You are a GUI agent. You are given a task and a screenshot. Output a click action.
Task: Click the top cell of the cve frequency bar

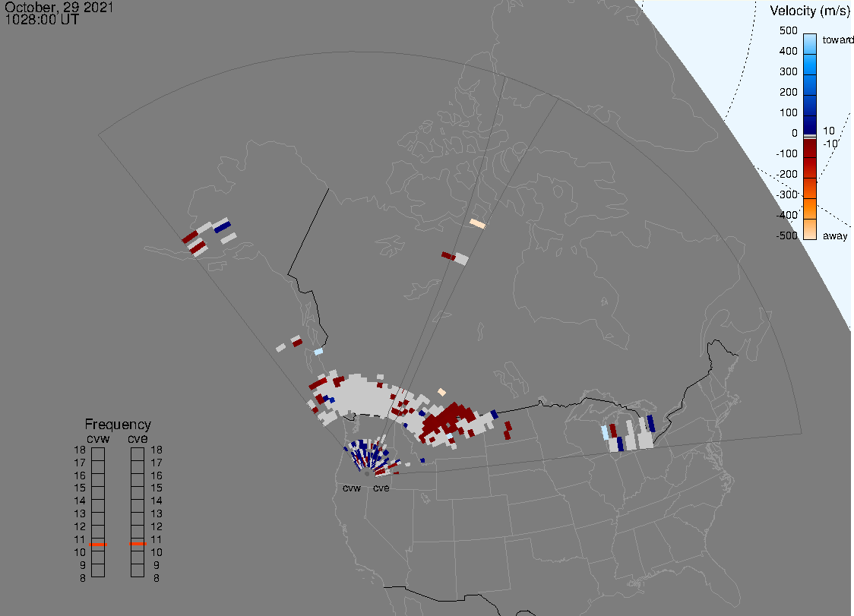138,454
